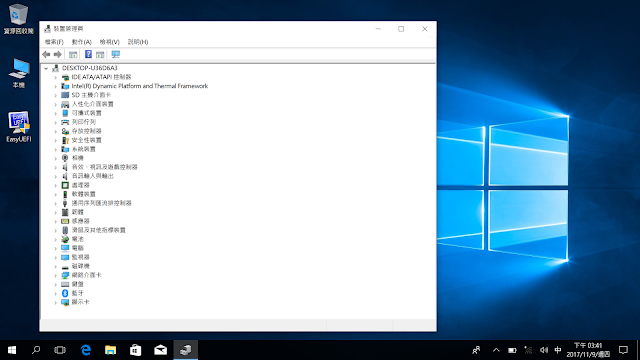This screenshot has width=640, height=360.
Task: Expand the SD 主機介面卡 node
Action: pos(56,95)
